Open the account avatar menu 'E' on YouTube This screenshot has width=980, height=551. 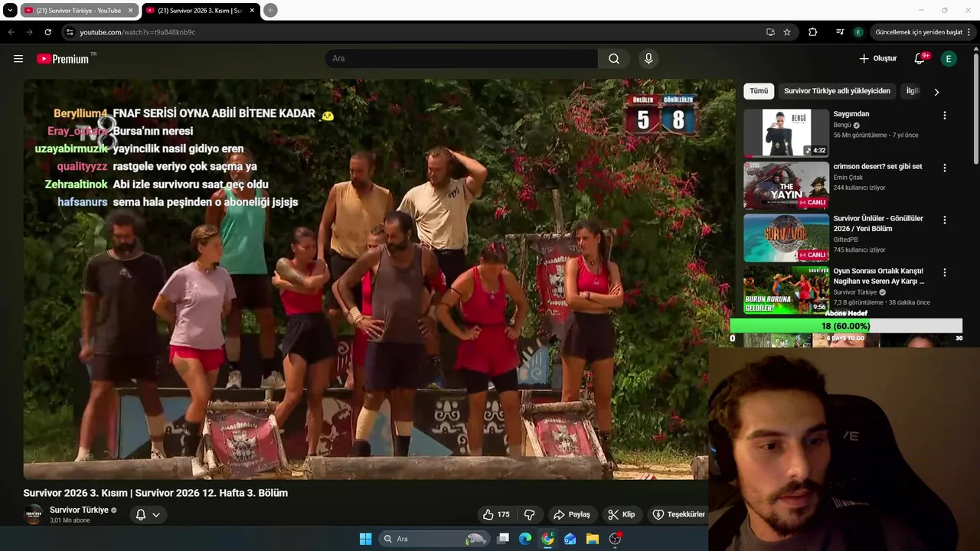point(949,58)
